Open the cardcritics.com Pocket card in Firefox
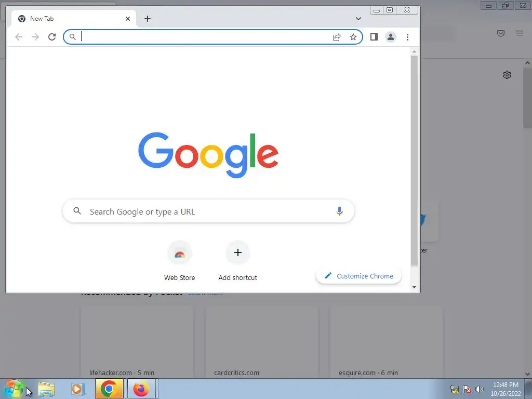This screenshot has width=532, height=399. (x=262, y=342)
